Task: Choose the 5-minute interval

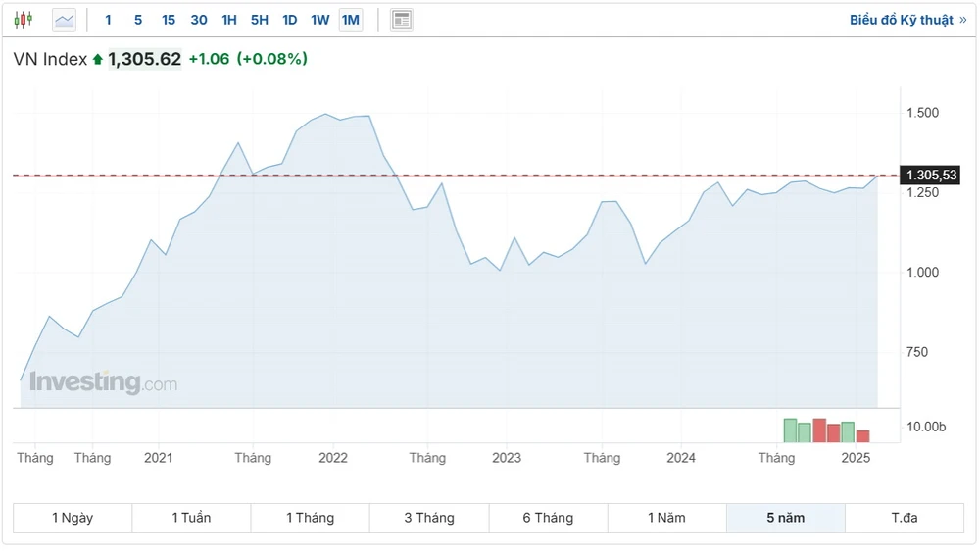Action: click(138, 20)
